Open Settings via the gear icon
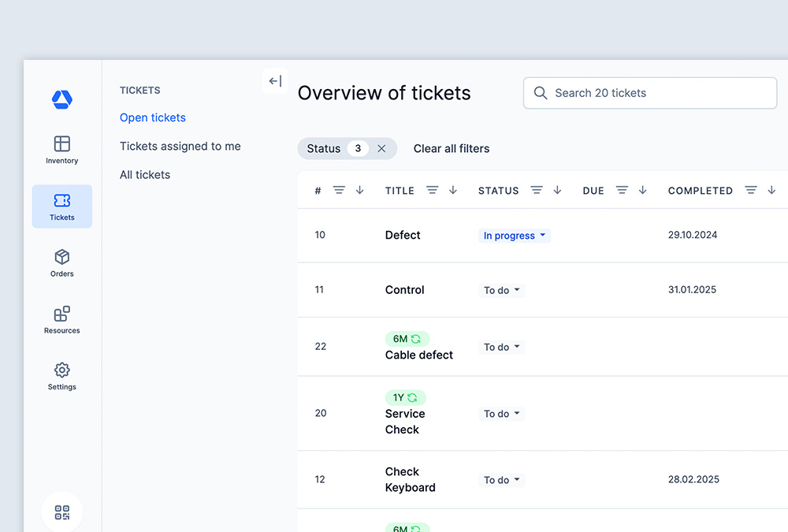This screenshot has height=532, width=788. (x=61, y=371)
